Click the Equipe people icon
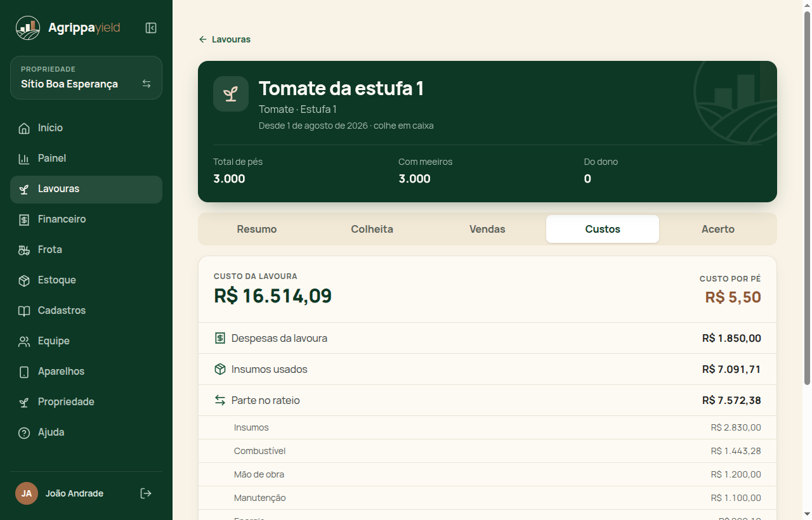This screenshot has width=812, height=520. [x=24, y=341]
